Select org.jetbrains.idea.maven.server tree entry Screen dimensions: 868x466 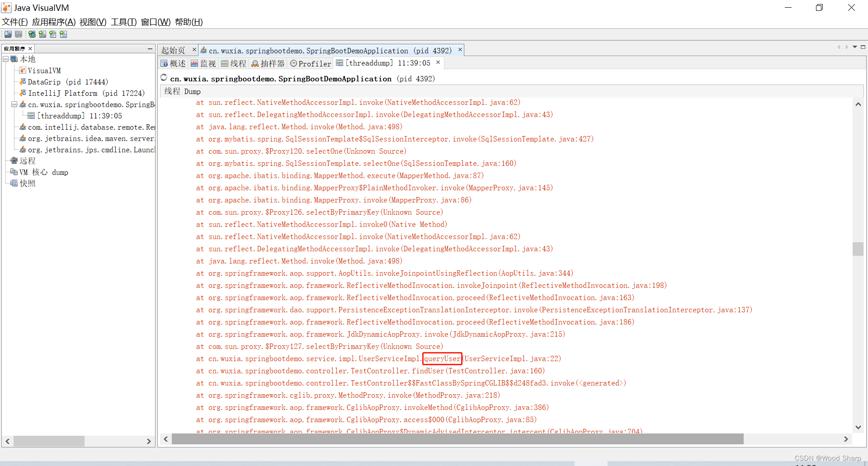click(91, 138)
